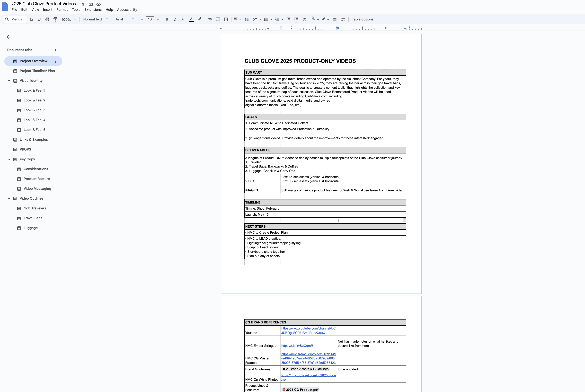
Task: Toggle Bold formatting
Action: (167, 19)
